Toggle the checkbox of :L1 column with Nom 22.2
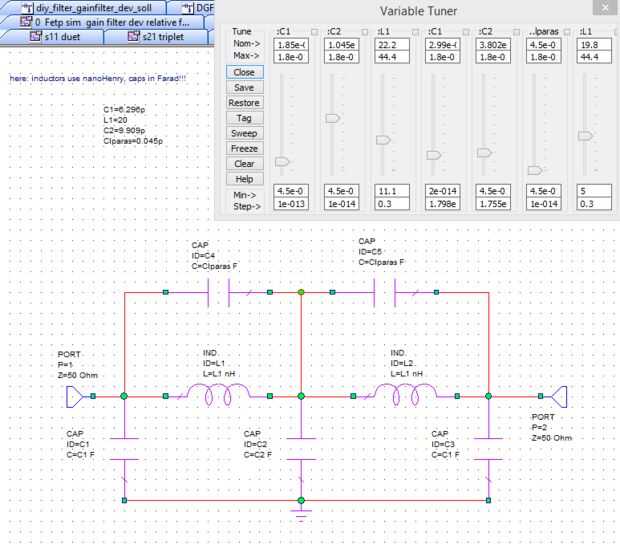 [x=415, y=32]
